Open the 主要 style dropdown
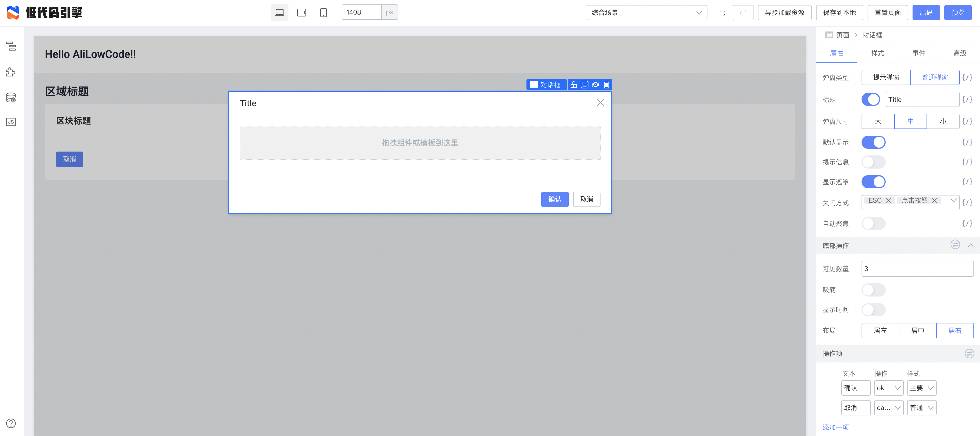Image resolution: width=980 pixels, height=436 pixels. point(921,388)
